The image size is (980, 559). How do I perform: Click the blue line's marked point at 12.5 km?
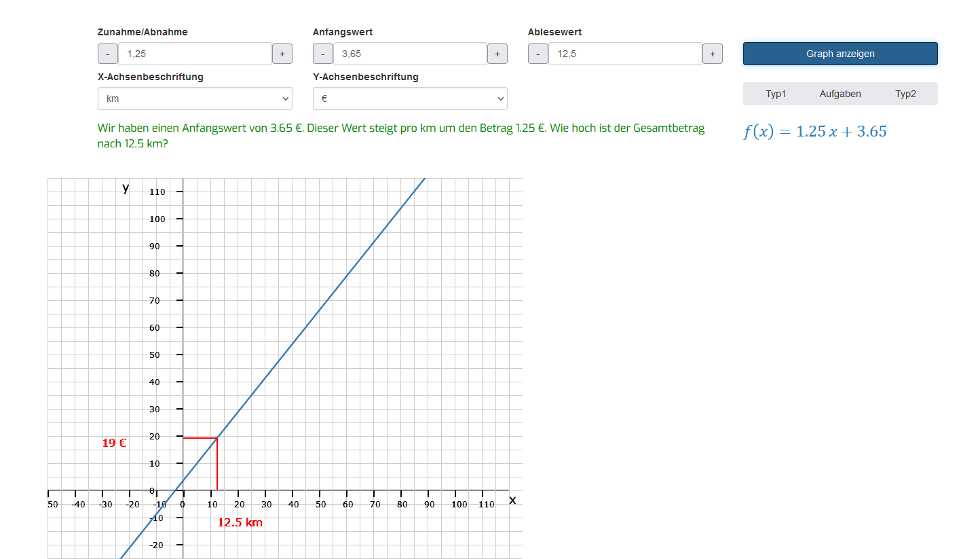[x=217, y=438]
